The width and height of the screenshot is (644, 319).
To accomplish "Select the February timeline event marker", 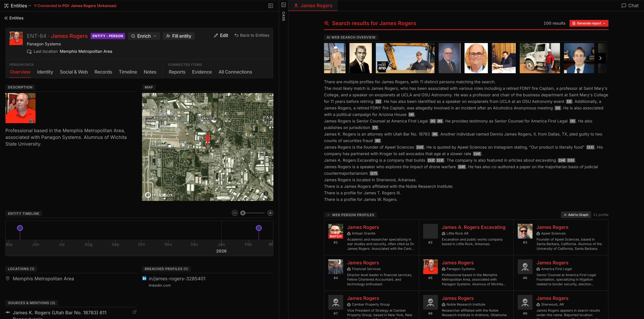I will click(x=259, y=228).
